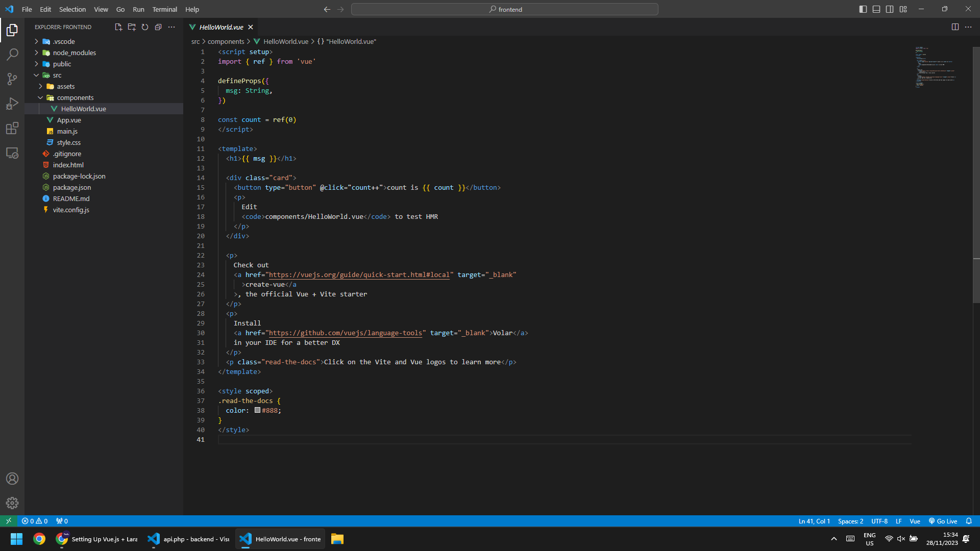Click the #888 color swatch in code
The image size is (980, 551).
(x=257, y=410)
